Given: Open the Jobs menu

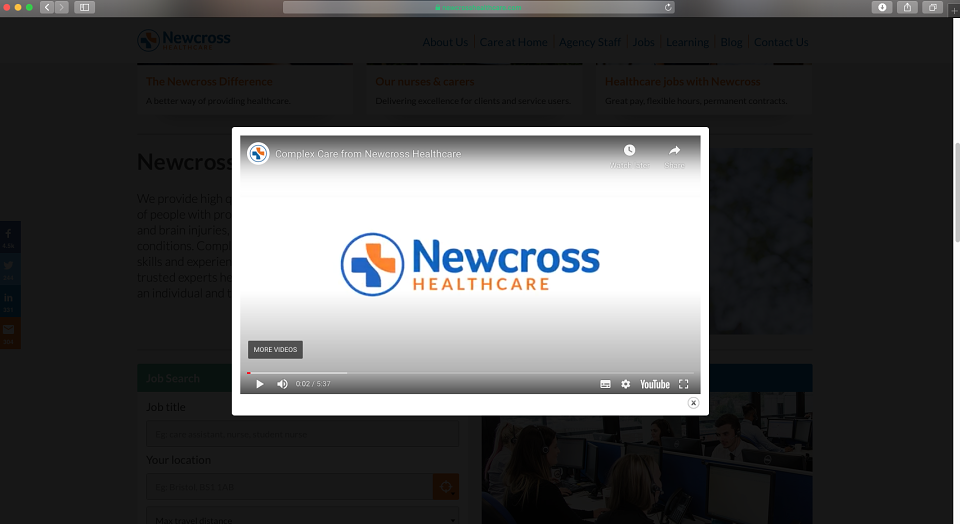Looking at the screenshot, I should pos(643,42).
